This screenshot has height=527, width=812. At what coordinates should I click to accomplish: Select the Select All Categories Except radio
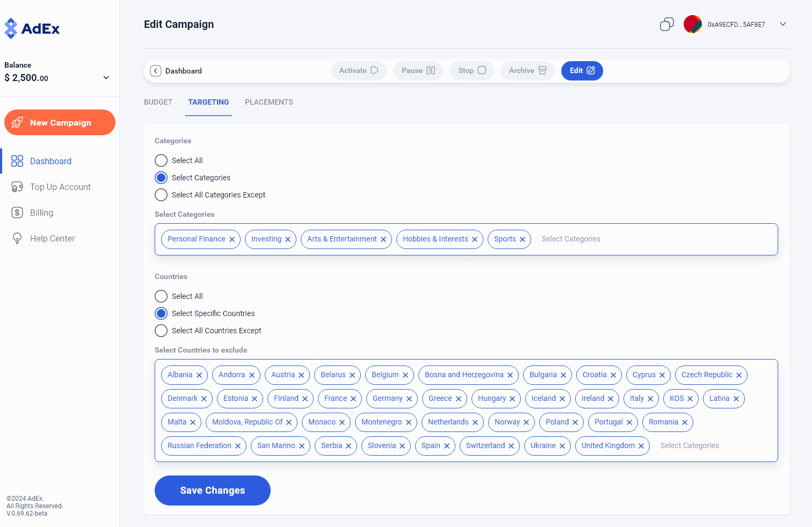161,195
